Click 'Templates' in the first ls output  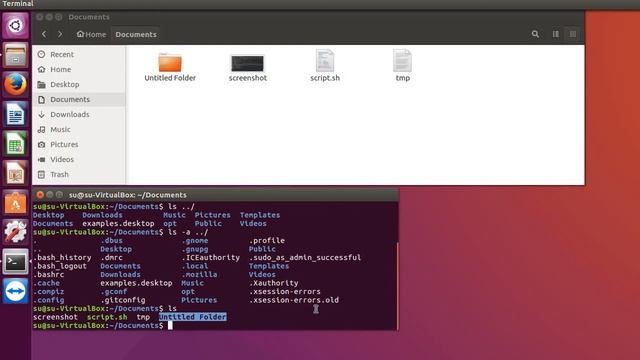pyautogui.click(x=260, y=215)
